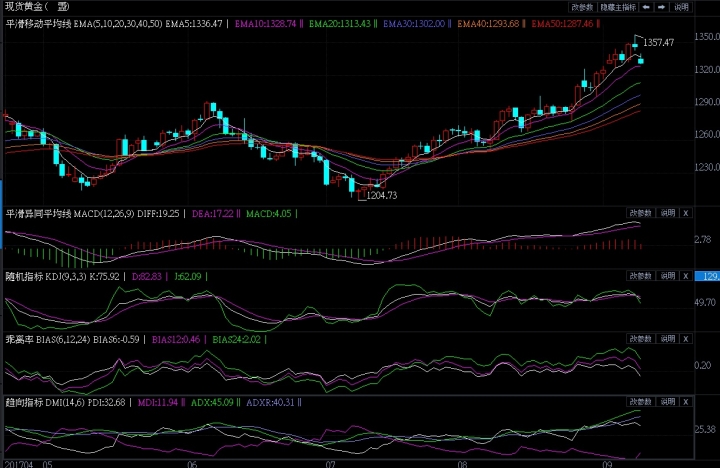Click the 06 month marker on time axis
720x468 pixels.
click(192, 464)
